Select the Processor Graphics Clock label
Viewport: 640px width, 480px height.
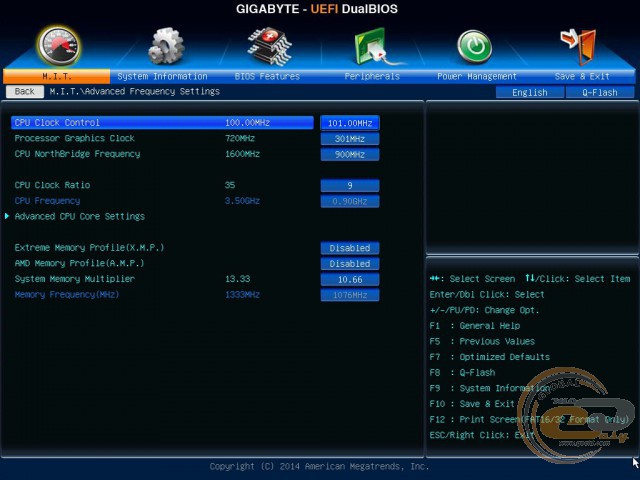(75, 138)
